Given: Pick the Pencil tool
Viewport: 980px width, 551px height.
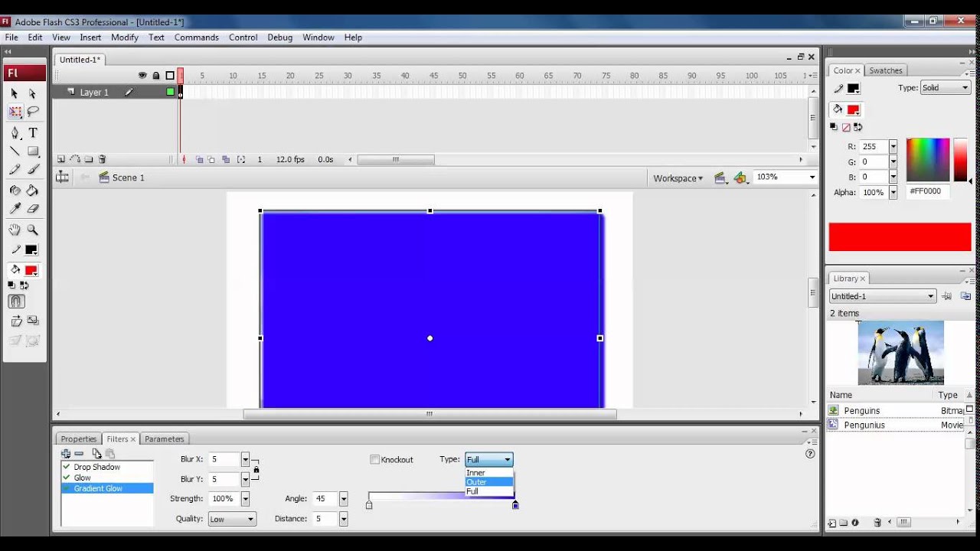Looking at the screenshot, I should pyautogui.click(x=15, y=170).
